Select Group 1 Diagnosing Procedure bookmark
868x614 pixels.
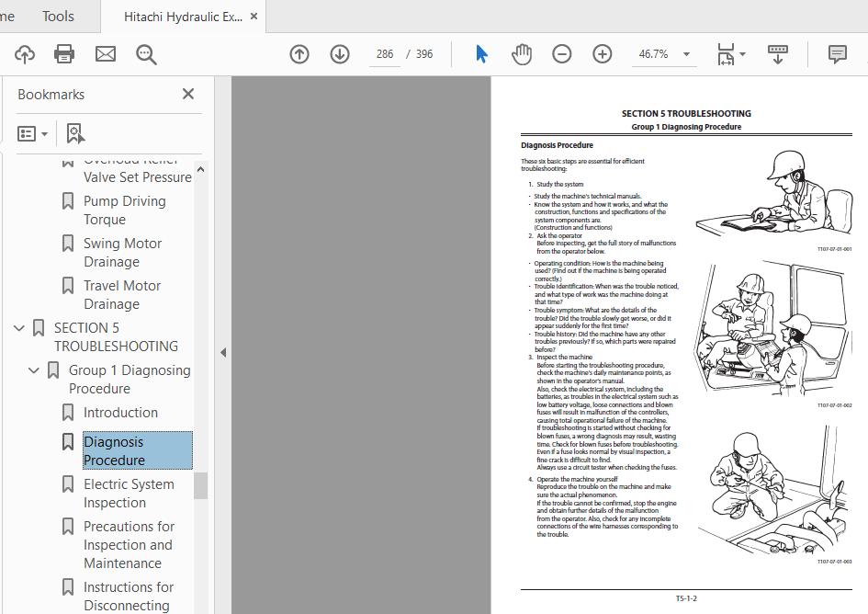click(130, 379)
